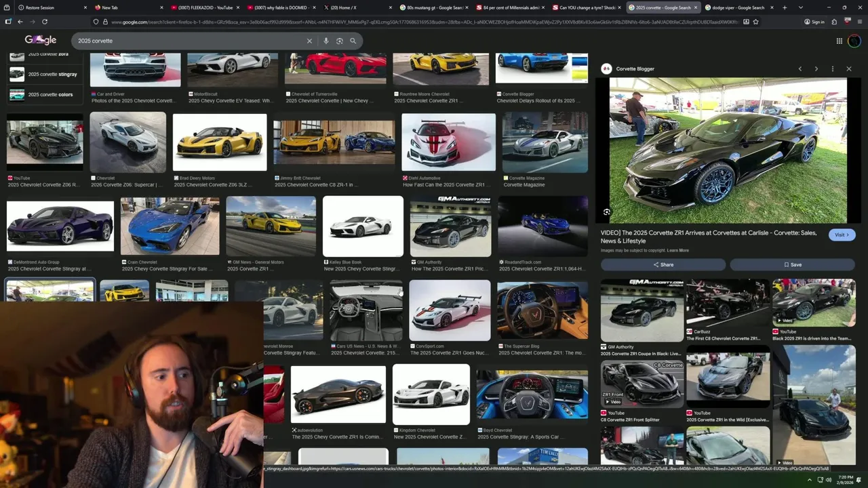Open Corvette Magazine silver car thumbnail
Viewport: 868px width, 488px height.
point(545,142)
